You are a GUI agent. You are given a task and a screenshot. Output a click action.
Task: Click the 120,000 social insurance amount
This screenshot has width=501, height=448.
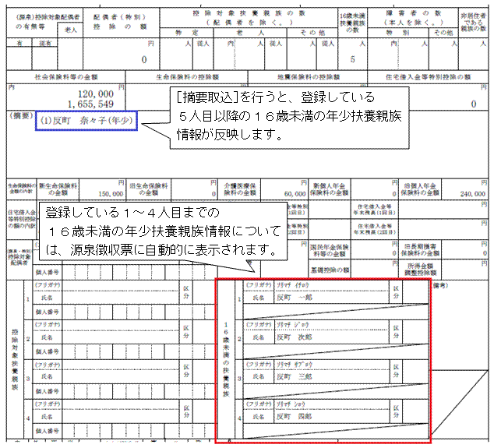(96, 94)
